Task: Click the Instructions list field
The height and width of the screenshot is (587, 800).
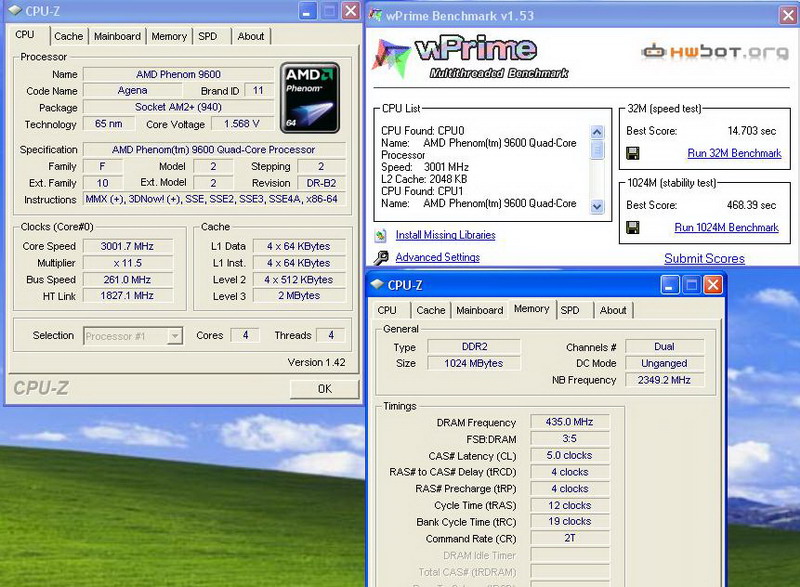Action: (x=214, y=199)
